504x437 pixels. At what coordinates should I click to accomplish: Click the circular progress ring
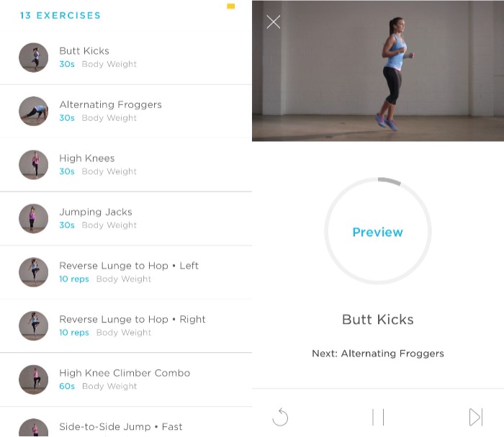(x=378, y=230)
